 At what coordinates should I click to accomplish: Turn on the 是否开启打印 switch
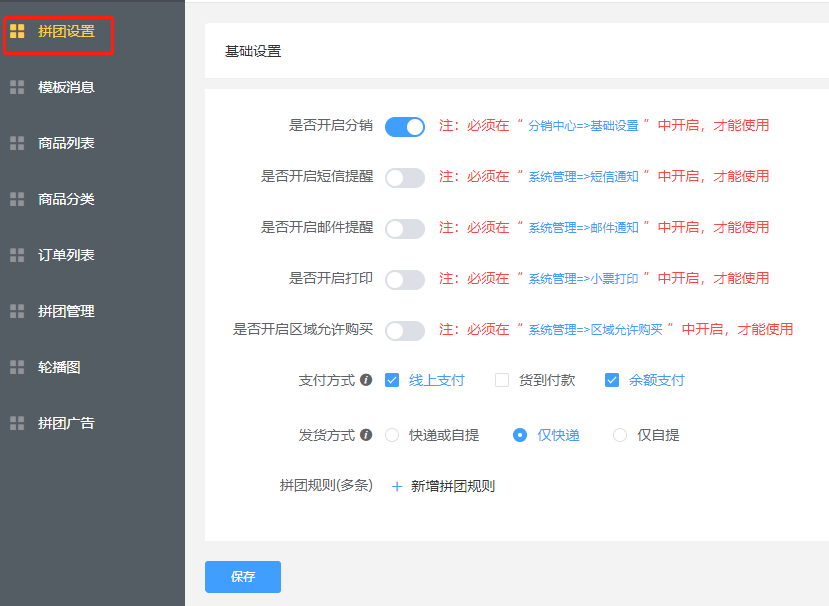coord(405,279)
